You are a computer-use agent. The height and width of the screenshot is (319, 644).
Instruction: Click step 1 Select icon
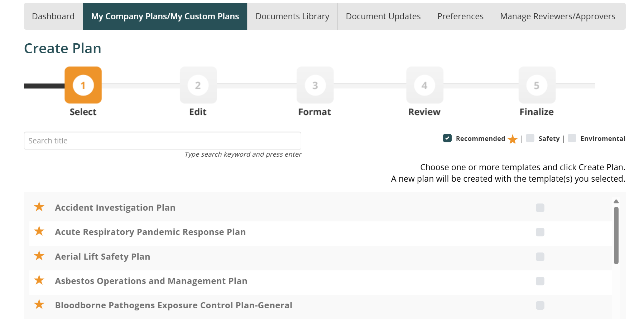click(83, 85)
